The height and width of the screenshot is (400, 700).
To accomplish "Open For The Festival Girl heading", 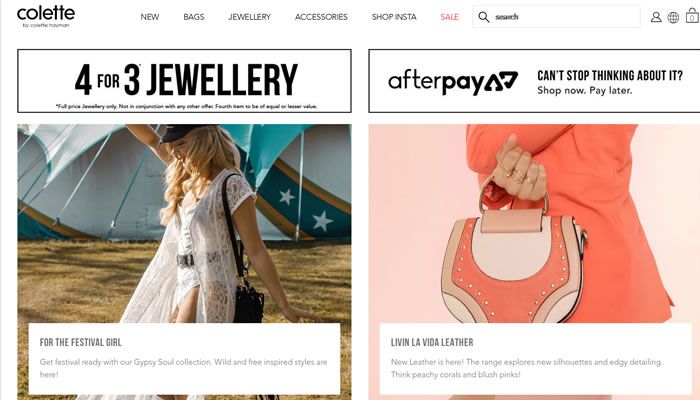I will tap(80, 342).
